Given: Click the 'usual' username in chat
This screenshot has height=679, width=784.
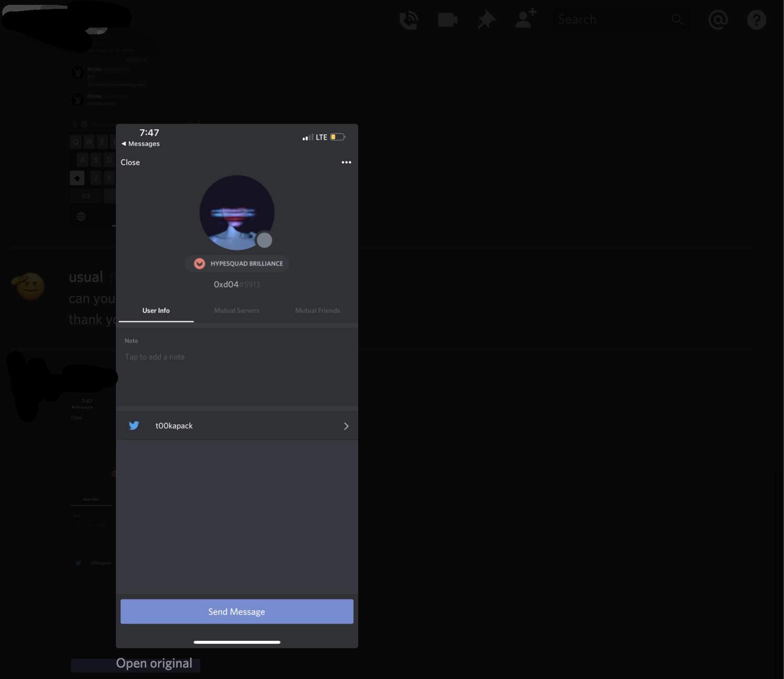Looking at the screenshot, I should pos(86,277).
